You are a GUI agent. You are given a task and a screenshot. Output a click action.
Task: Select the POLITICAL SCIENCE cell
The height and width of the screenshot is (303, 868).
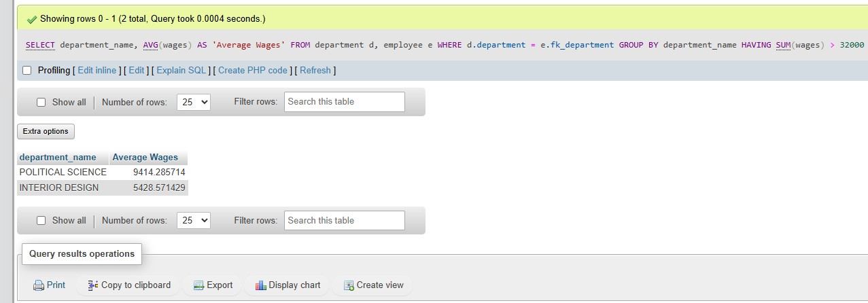63,173
